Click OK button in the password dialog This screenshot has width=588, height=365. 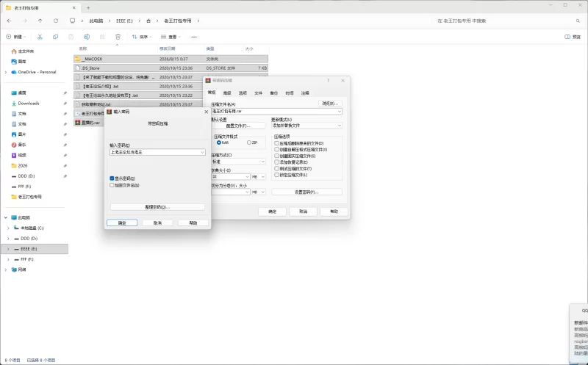pos(122,223)
